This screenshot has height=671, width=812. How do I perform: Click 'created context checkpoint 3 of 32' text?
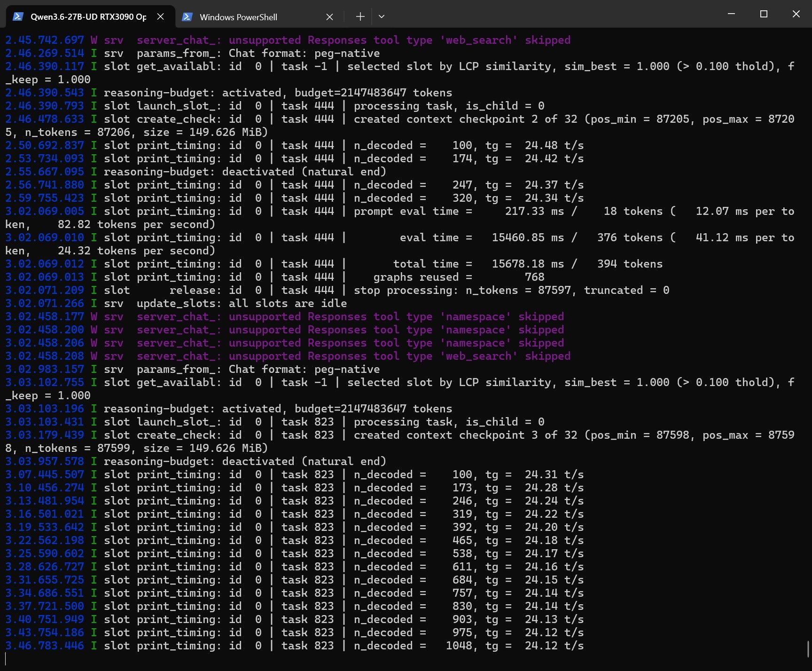coord(467,435)
